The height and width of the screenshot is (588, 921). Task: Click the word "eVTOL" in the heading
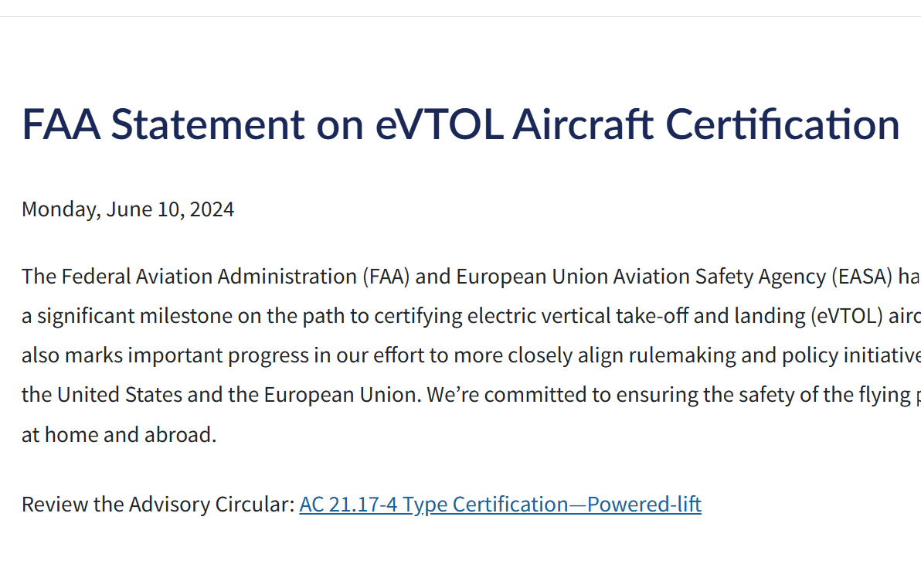pos(439,124)
